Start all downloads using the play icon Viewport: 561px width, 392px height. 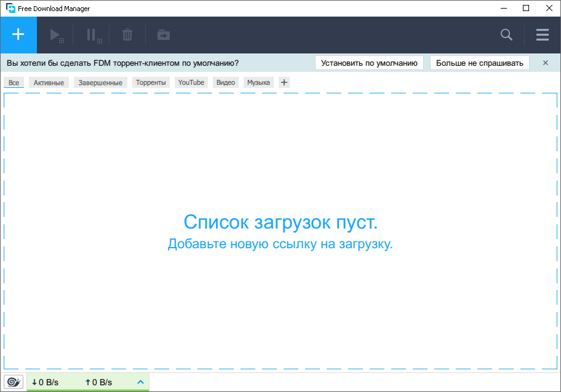tap(57, 36)
